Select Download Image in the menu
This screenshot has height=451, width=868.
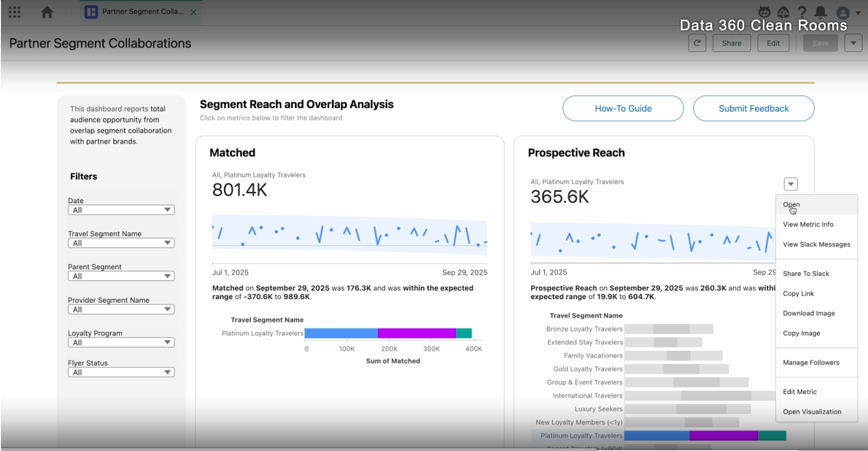point(809,314)
